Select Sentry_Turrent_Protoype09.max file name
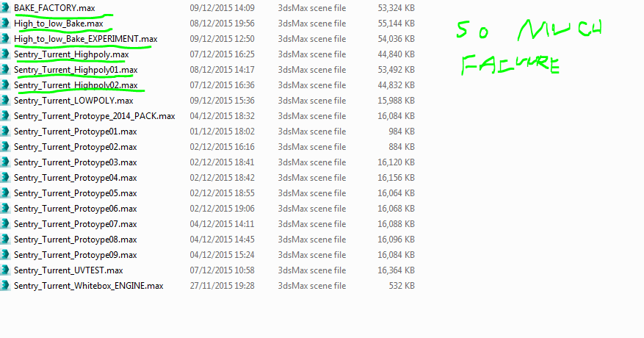Image resolution: width=644 pixels, height=338 pixels. [75, 255]
